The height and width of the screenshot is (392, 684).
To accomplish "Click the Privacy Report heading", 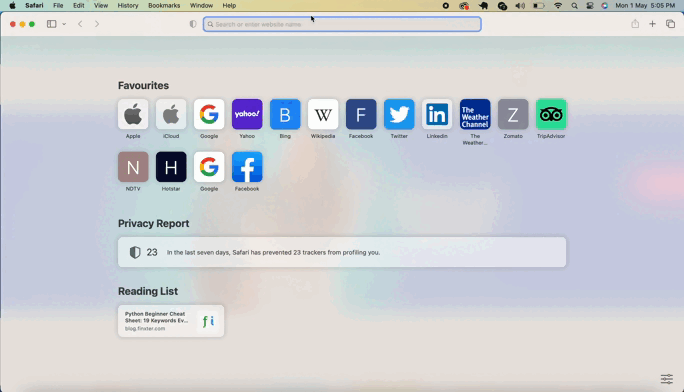I will coord(154,223).
